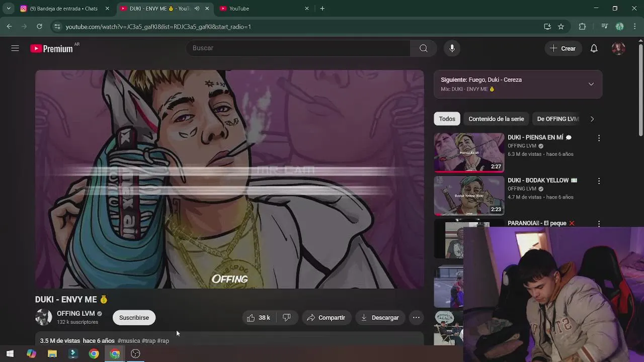Open a new browser tab
Screen dimensions: 644x362
click(x=322, y=9)
